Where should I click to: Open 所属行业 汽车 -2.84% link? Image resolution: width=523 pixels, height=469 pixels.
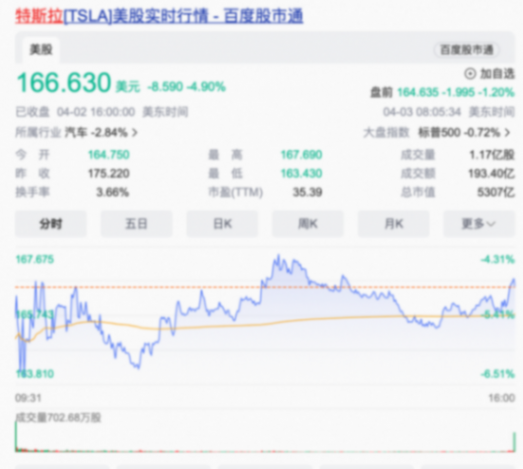click(x=76, y=132)
